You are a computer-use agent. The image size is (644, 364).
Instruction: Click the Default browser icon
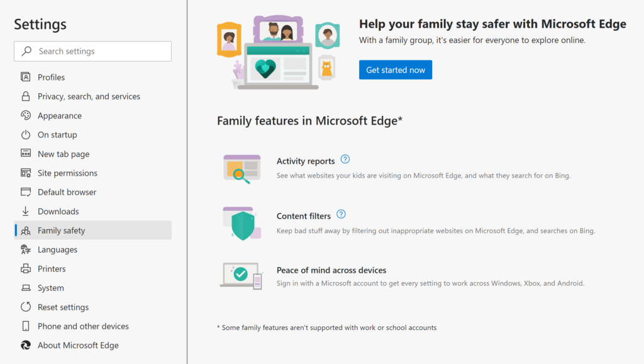[25, 192]
